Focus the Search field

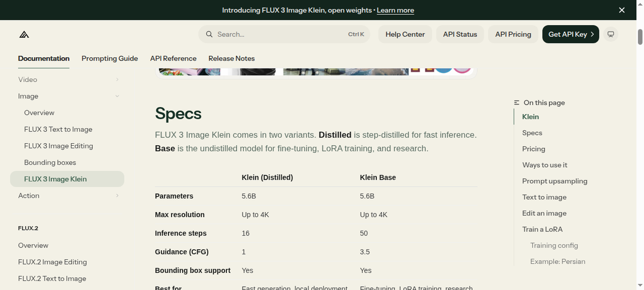click(284, 34)
